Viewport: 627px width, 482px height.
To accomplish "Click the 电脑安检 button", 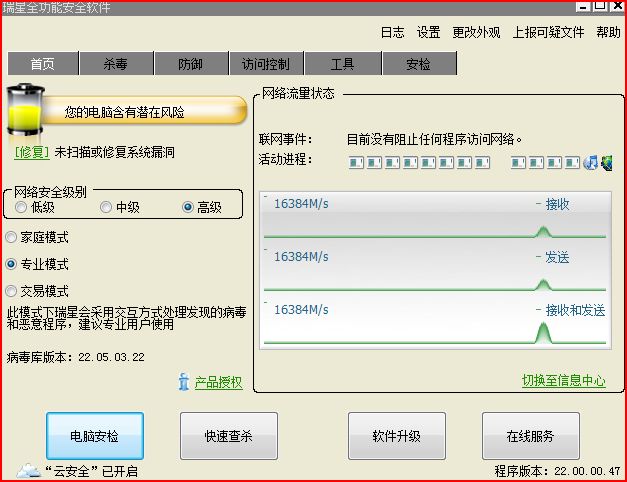I will click(95, 436).
